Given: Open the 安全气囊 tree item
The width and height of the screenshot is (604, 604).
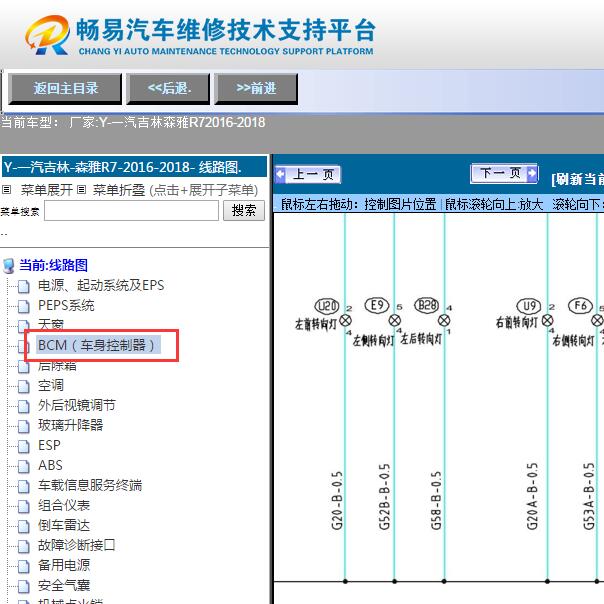Looking at the screenshot, I should pyautogui.click(x=64, y=586).
